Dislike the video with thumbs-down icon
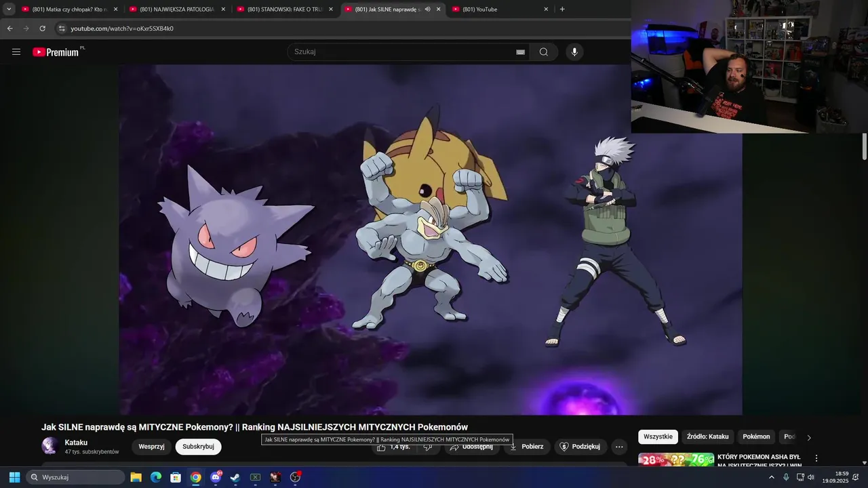Viewport: 868px width, 488px height. (x=428, y=447)
